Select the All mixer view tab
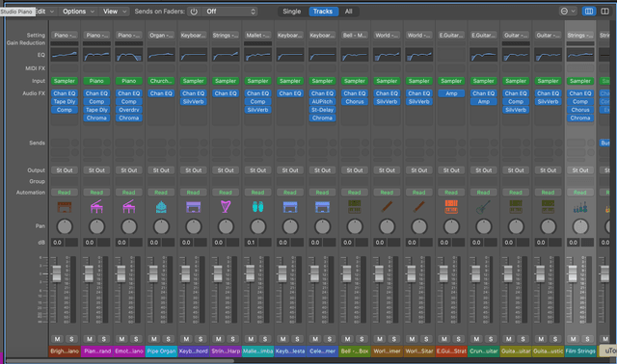Image resolution: width=617 pixels, height=364 pixels. (349, 12)
